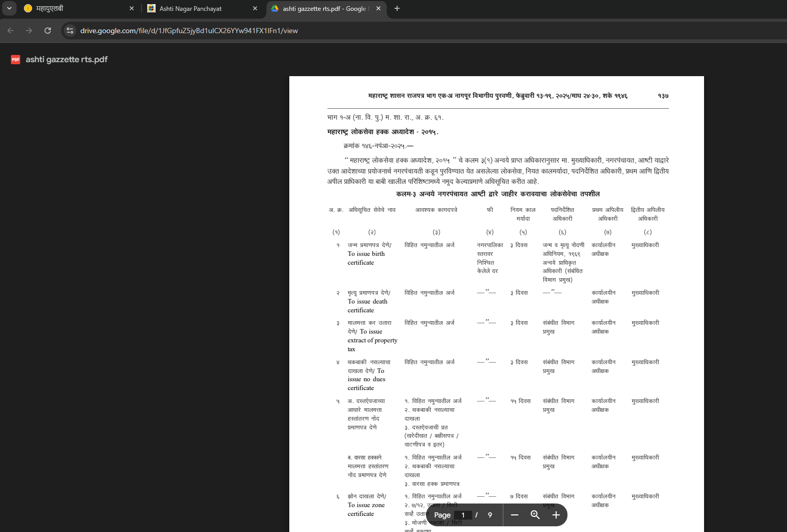
Task: Click the क्रमांक १४६-नपंआ-२०२५ reference line
Action: click(x=378, y=146)
